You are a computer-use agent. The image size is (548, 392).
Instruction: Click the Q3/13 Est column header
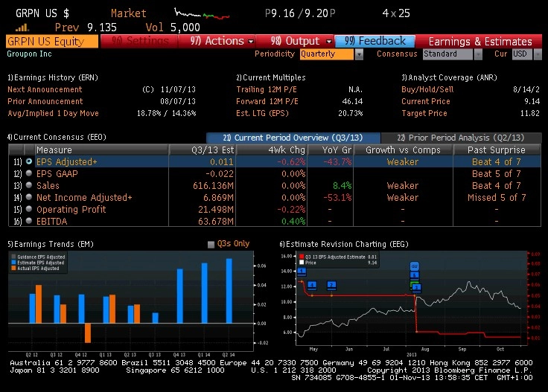pyautogui.click(x=203, y=150)
